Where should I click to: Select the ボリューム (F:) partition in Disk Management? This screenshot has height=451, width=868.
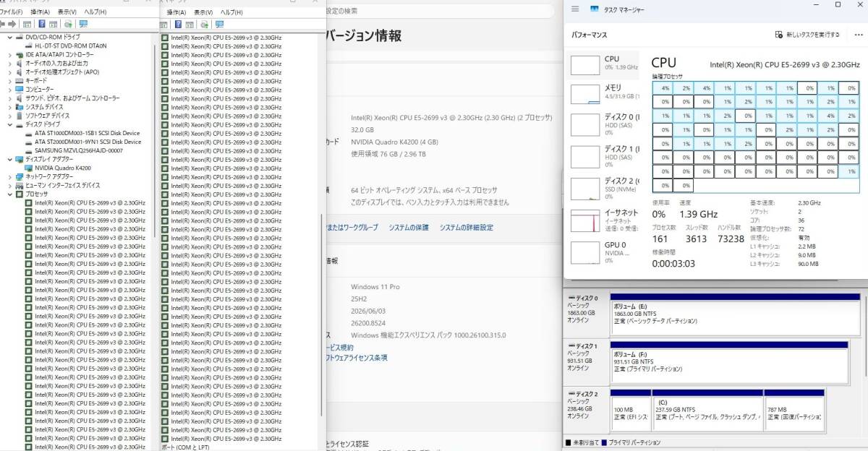[729, 362]
